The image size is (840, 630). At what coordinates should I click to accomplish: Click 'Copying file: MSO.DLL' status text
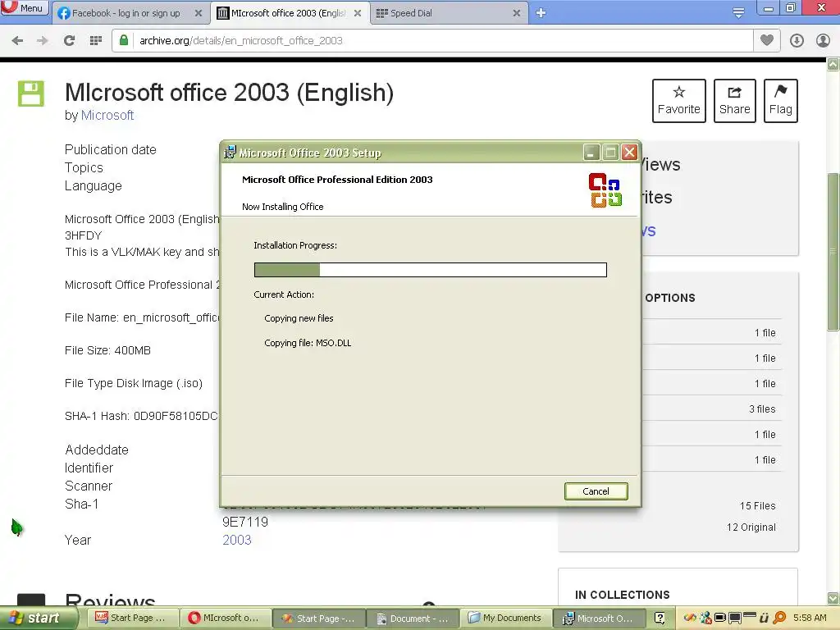click(x=308, y=343)
